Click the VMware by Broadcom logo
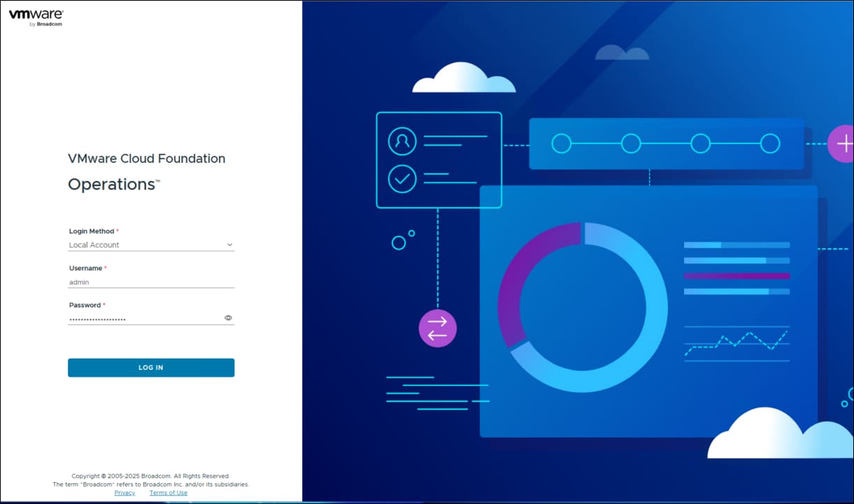This screenshot has height=504, width=854. [36, 17]
